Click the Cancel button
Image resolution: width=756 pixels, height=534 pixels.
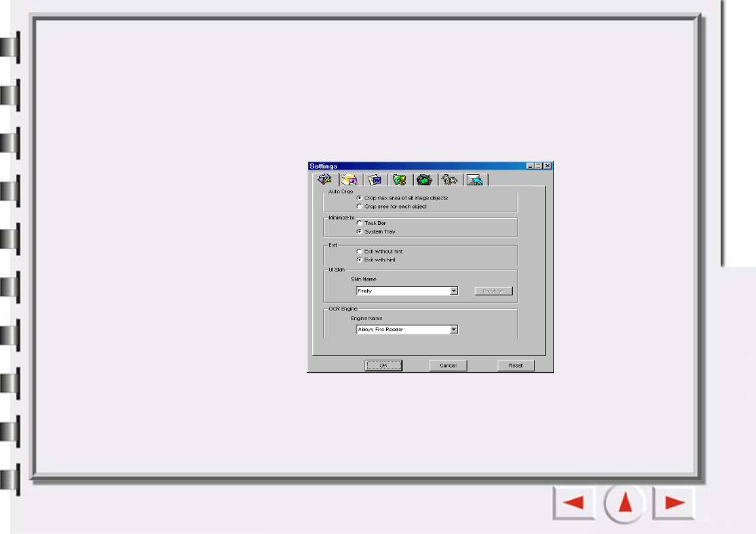449,365
